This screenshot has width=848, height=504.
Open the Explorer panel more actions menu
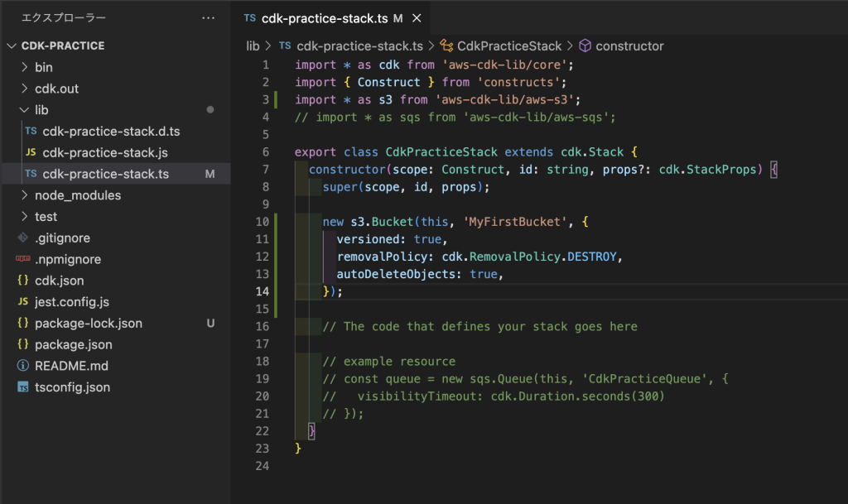point(208,17)
